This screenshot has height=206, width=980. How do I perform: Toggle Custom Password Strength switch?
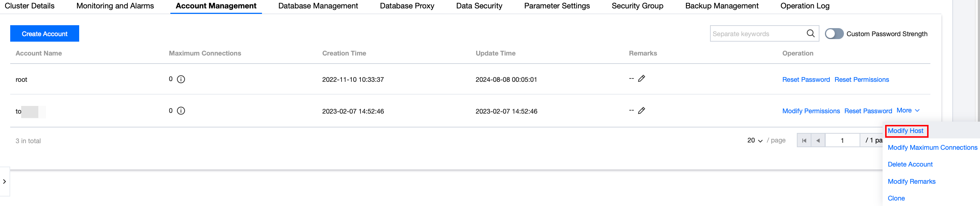(834, 34)
